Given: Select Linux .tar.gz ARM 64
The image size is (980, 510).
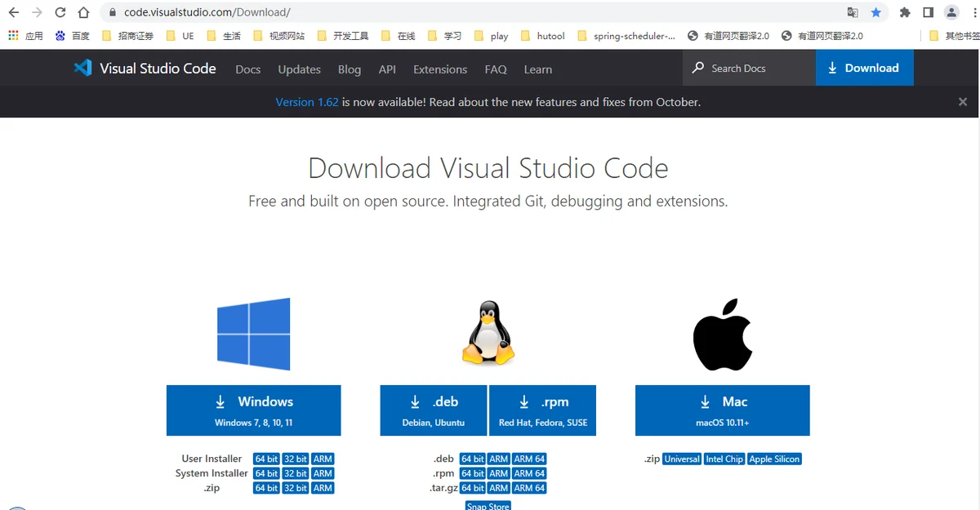Looking at the screenshot, I should point(529,488).
